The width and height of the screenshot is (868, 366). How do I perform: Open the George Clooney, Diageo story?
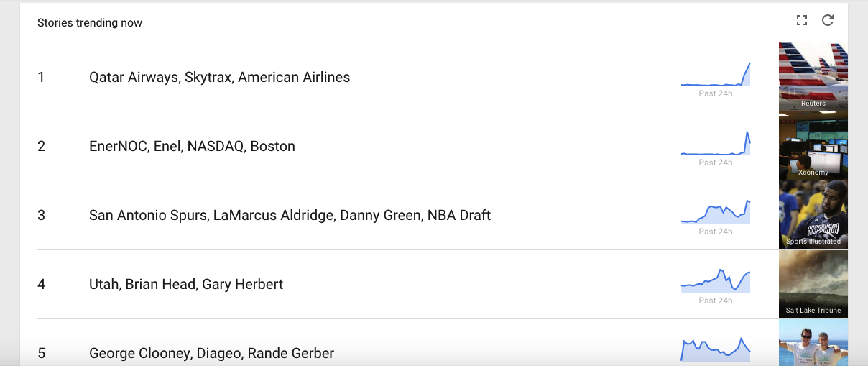(x=211, y=353)
